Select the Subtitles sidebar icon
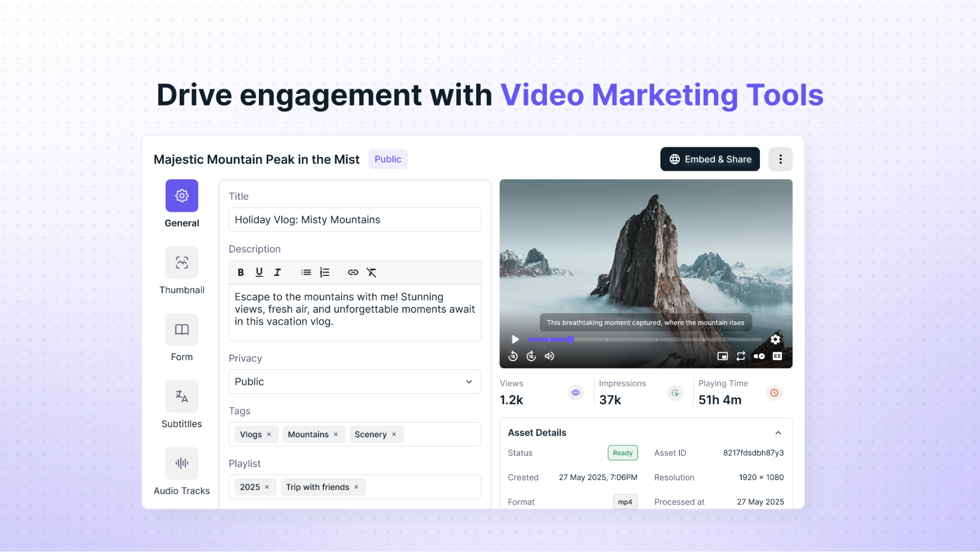The width and height of the screenshot is (980, 552). click(x=181, y=396)
